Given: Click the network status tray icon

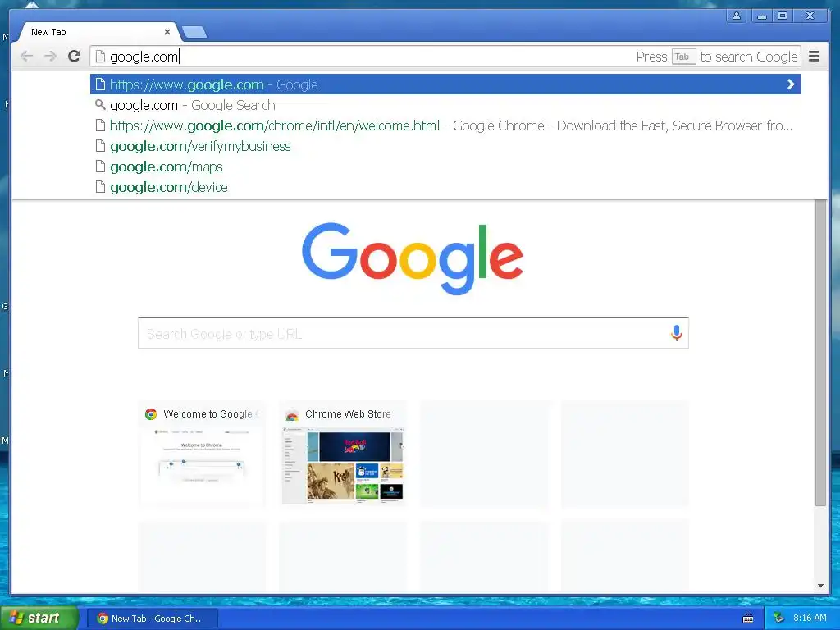Looking at the screenshot, I should coord(778,619).
